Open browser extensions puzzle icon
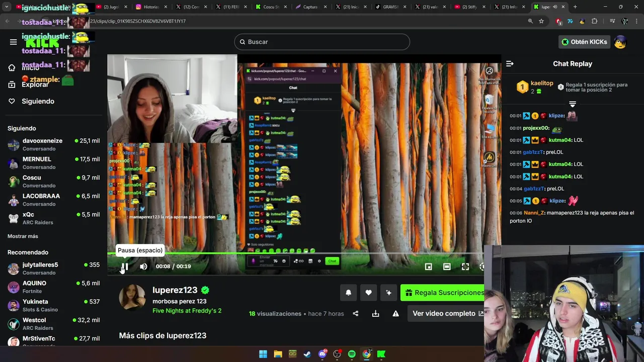644x362 pixels. click(x=594, y=21)
